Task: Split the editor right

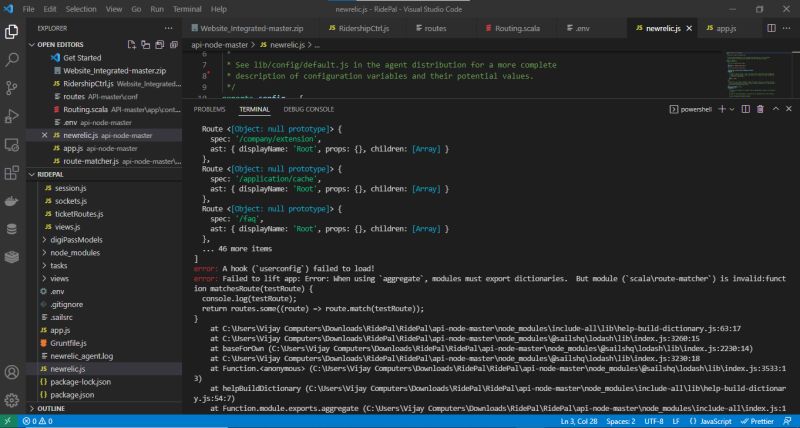Action: [771, 28]
